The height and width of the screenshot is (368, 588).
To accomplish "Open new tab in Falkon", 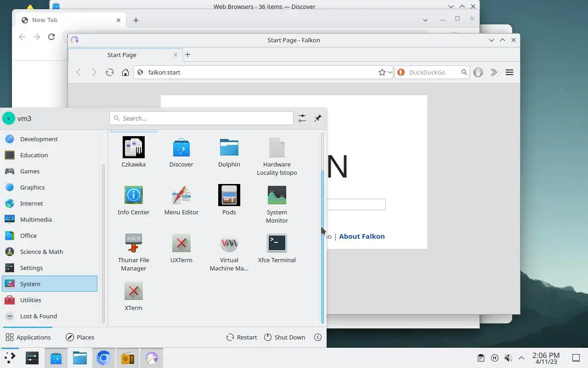I will pos(187,55).
